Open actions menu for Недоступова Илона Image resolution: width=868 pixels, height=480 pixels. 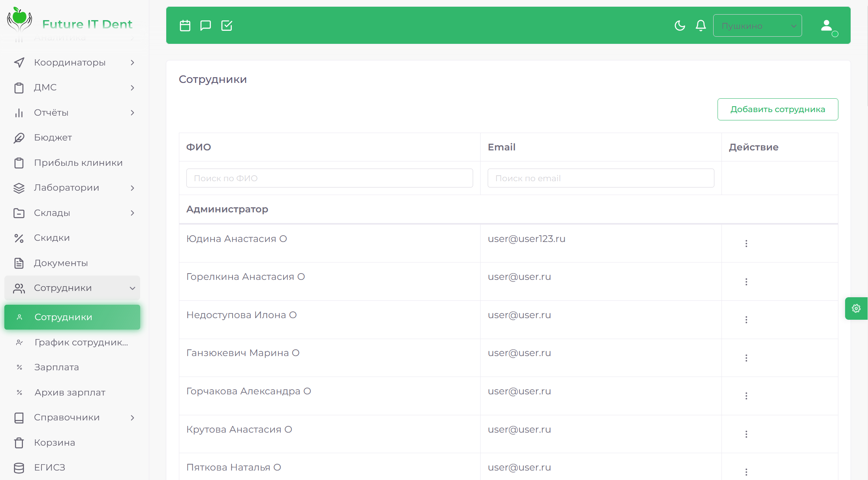(x=746, y=320)
